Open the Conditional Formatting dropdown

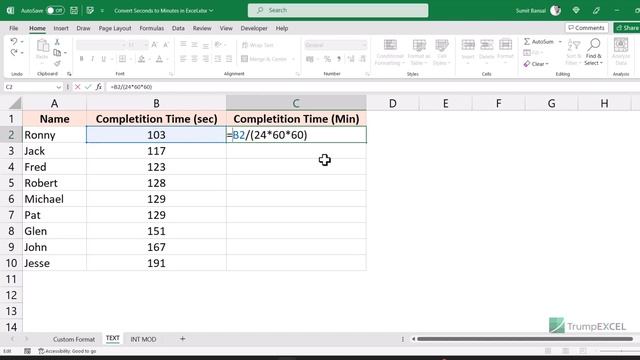(x=390, y=52)
